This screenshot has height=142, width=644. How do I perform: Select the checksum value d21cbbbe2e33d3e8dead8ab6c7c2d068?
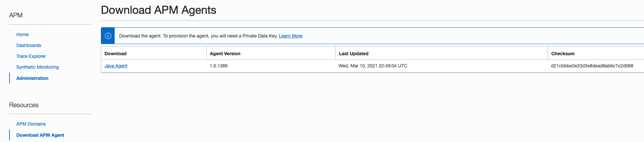coord(592,66)
